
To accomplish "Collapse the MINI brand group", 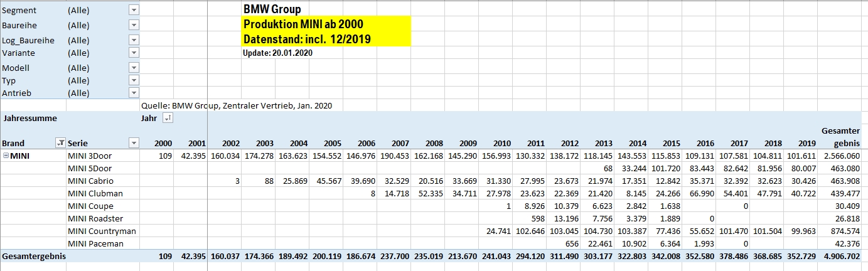I will [x=6, y=156].
